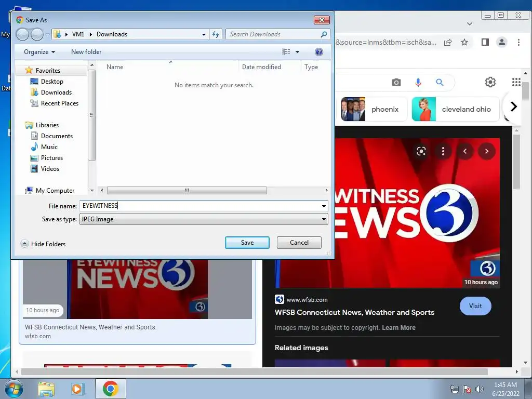Click the Chrome share icon in address bar
The width and height of the screenshot is (532, 399).
[x=448, y=43]
